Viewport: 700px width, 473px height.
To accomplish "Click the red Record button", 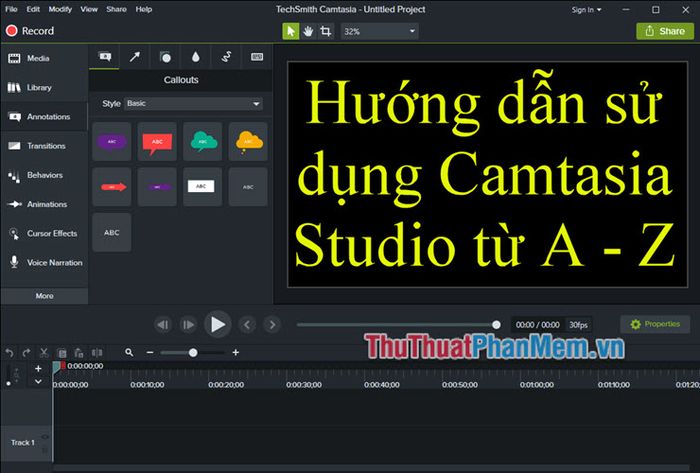I will click(29, 31).
